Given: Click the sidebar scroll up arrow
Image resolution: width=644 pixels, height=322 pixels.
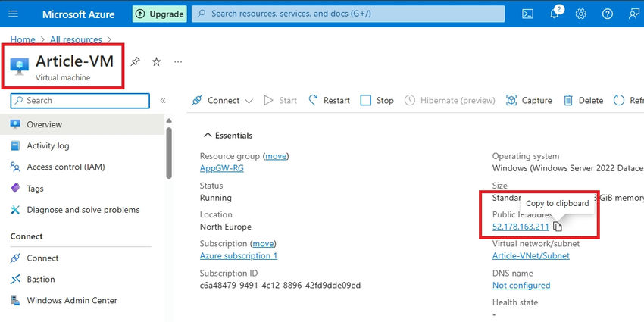Looking at the screenshot, I should (x=169, y=120).
